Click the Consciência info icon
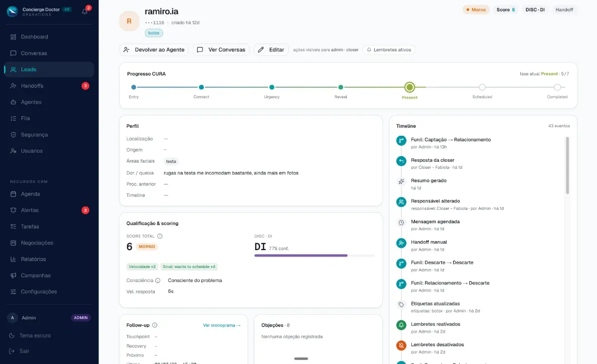The height and width of the screenshot is (364, 597). point(158,280)
